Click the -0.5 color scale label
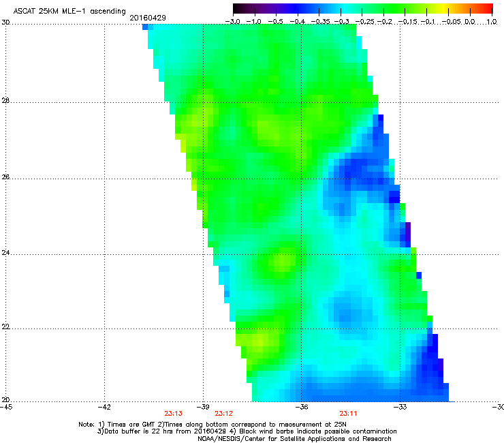Screen dimensions: 504x443 pyautogui.click(x=276, y=22)
